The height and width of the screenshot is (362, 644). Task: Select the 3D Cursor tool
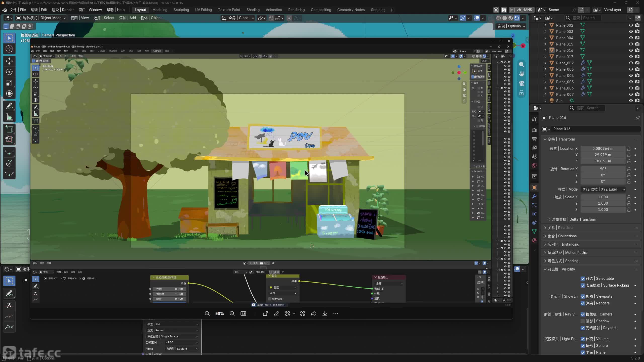9,49
